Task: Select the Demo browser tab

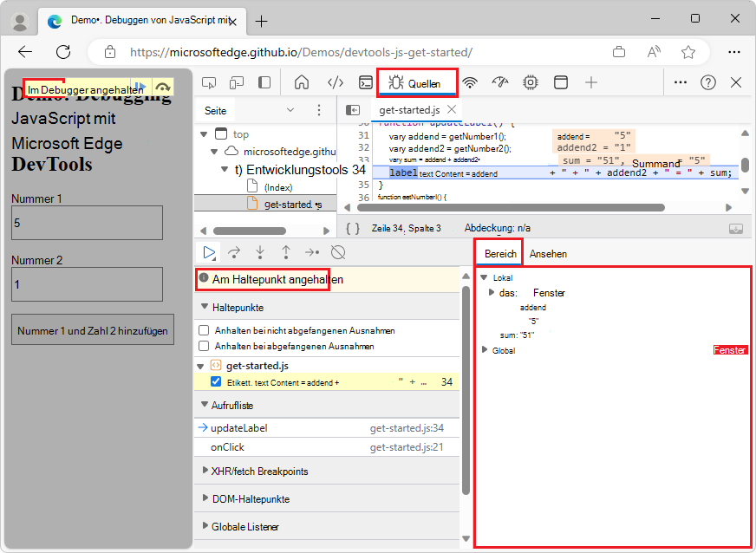Action: 142,21
